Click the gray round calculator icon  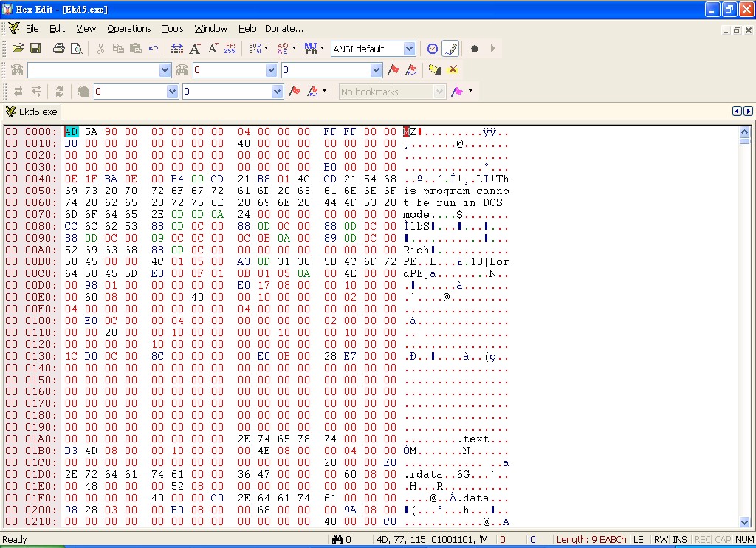click(x=83, y=91)
